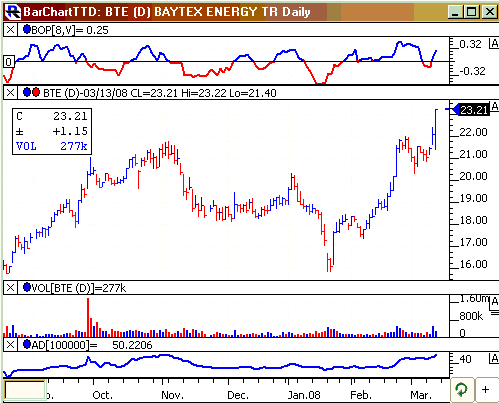Click the blue dot beside BOP[8,V]
This screenshot has height=403, width=499.
pyautogui.click(x=27, y=30)
